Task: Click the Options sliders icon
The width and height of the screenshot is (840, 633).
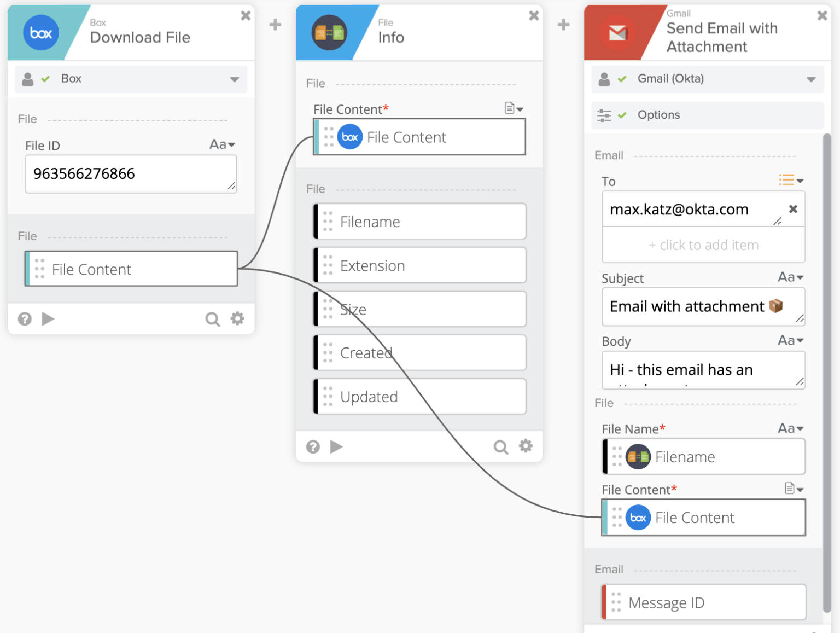Action: (x=604, y=115)
